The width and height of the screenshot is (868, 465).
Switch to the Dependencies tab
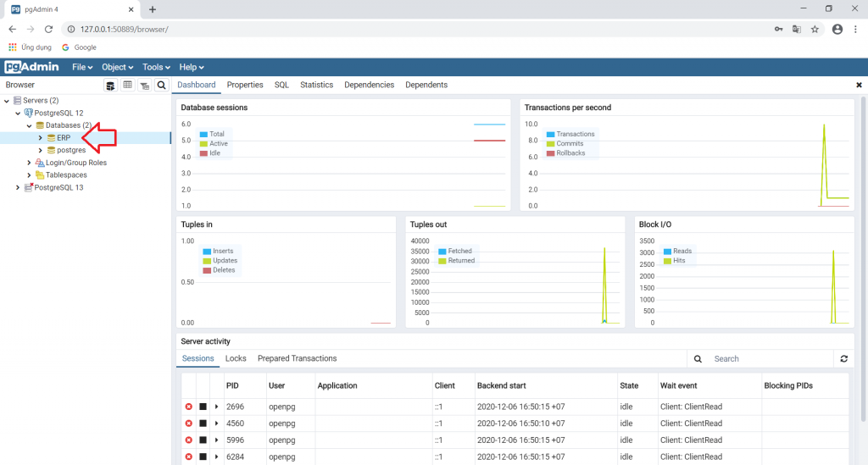click(370, 86)
